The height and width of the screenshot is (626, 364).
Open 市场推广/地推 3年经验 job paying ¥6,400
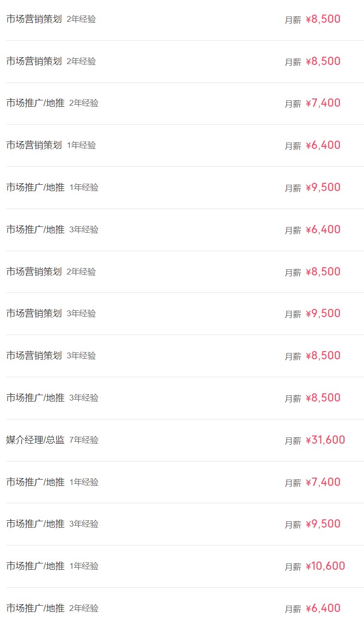tap(35, 230)
